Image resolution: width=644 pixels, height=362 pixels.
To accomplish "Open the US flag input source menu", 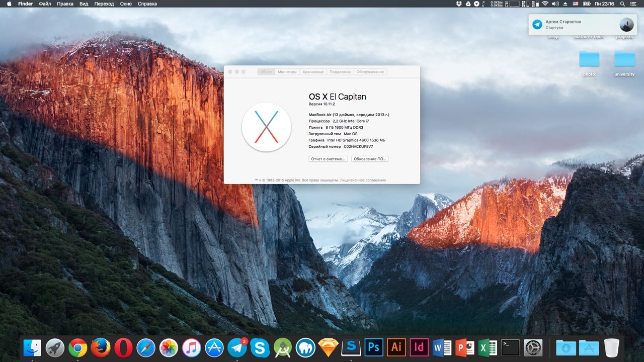I will click(x=576, y=4).
